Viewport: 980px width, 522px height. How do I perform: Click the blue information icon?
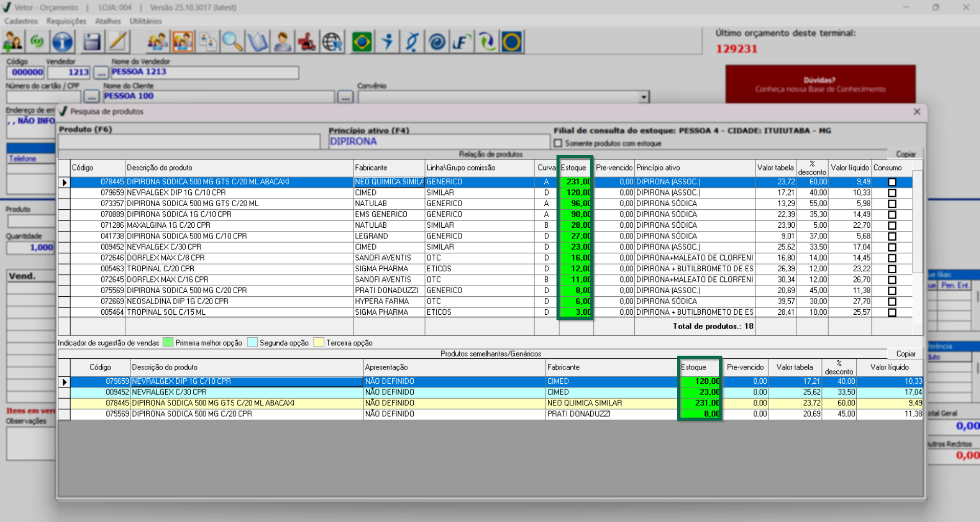click(62, 41)
